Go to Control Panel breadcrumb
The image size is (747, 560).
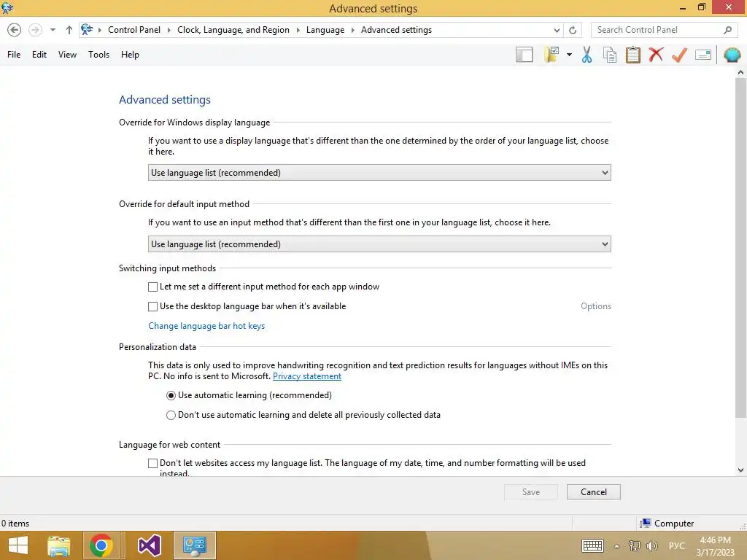click(x=134, y=30)
